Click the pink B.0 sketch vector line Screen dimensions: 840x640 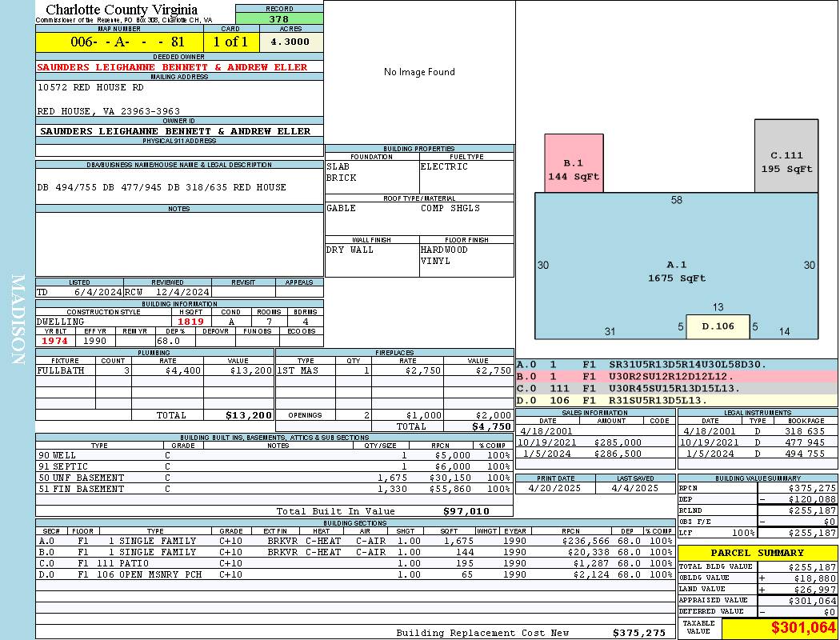[x=677, y=377]
